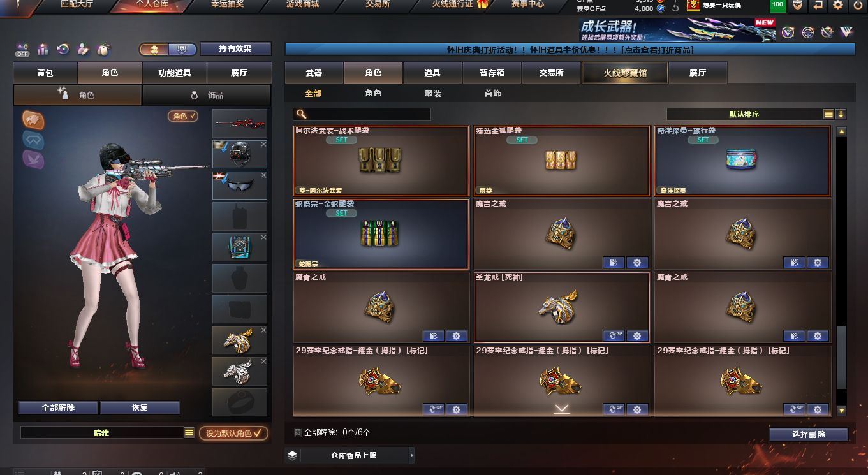
Task: Click the item list vertical scrollbar thumb
Action: point(842,357)
